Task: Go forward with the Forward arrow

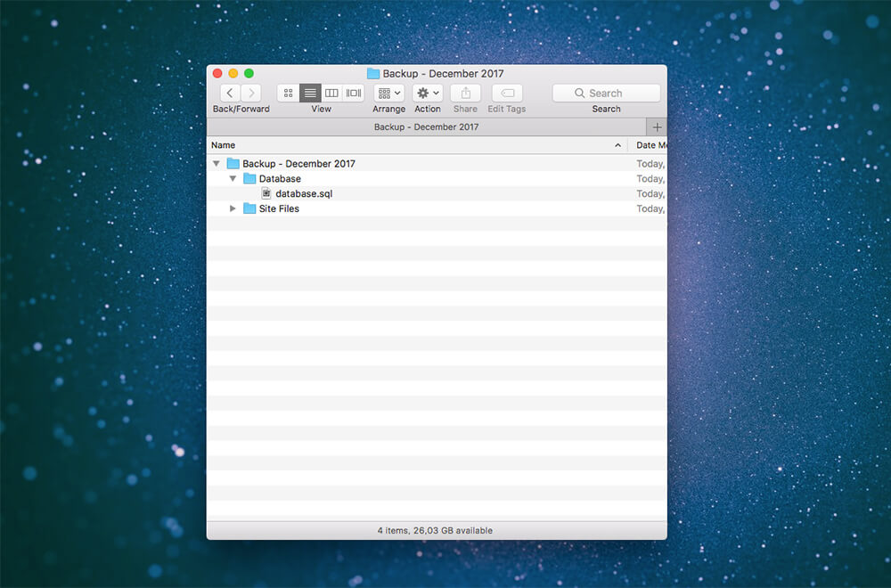Action: [x=251, y=93]
